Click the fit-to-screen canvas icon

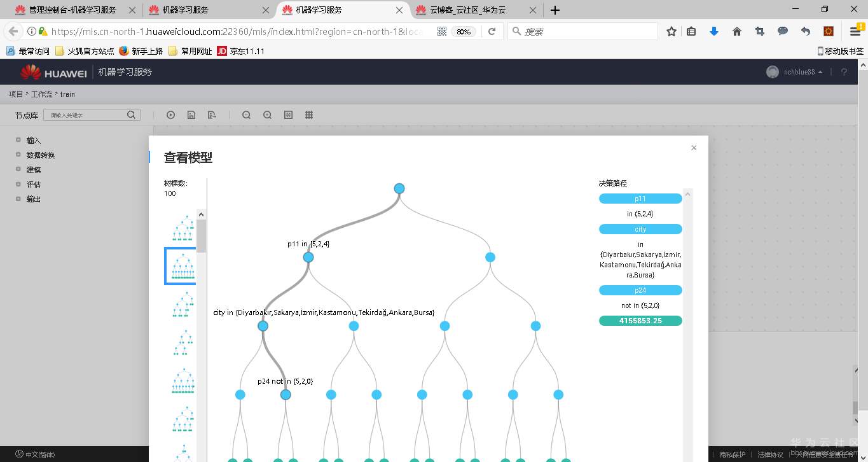coord(288,115)
